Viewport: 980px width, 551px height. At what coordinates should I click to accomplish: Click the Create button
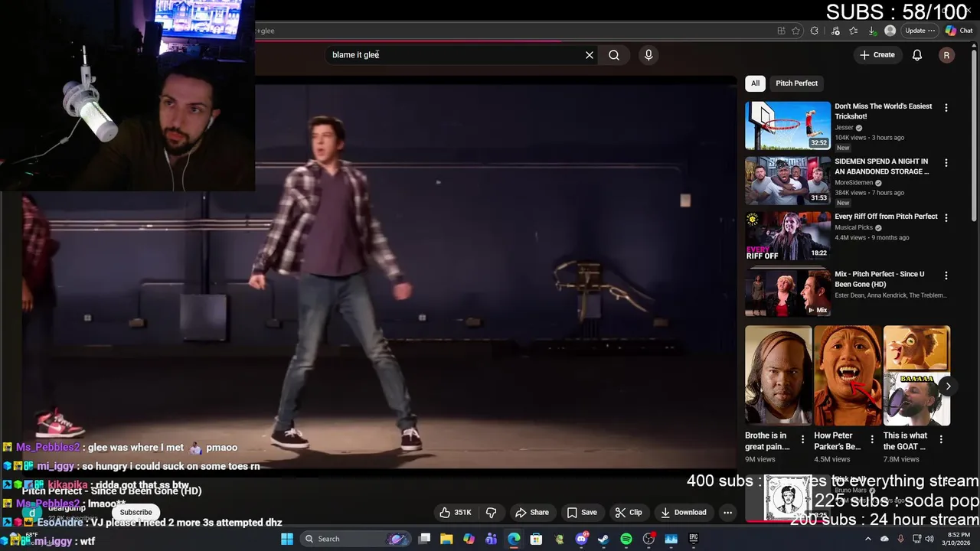pos(877,55)
